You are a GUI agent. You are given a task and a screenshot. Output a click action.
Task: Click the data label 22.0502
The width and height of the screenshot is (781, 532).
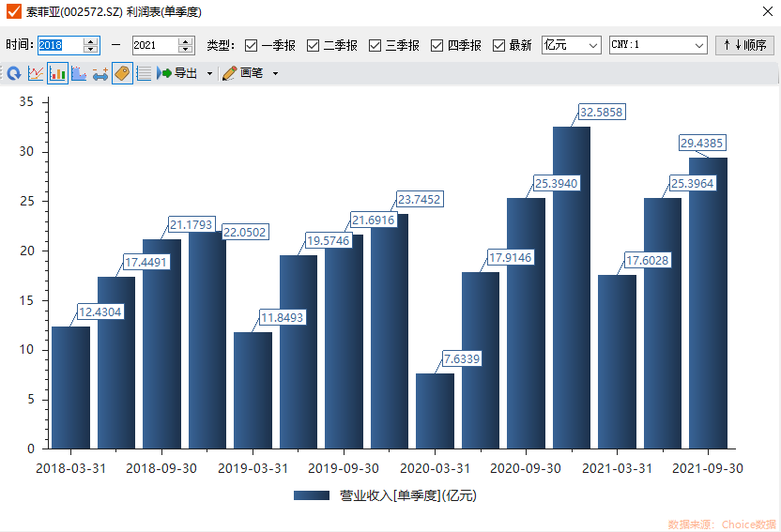pos(245,233)
